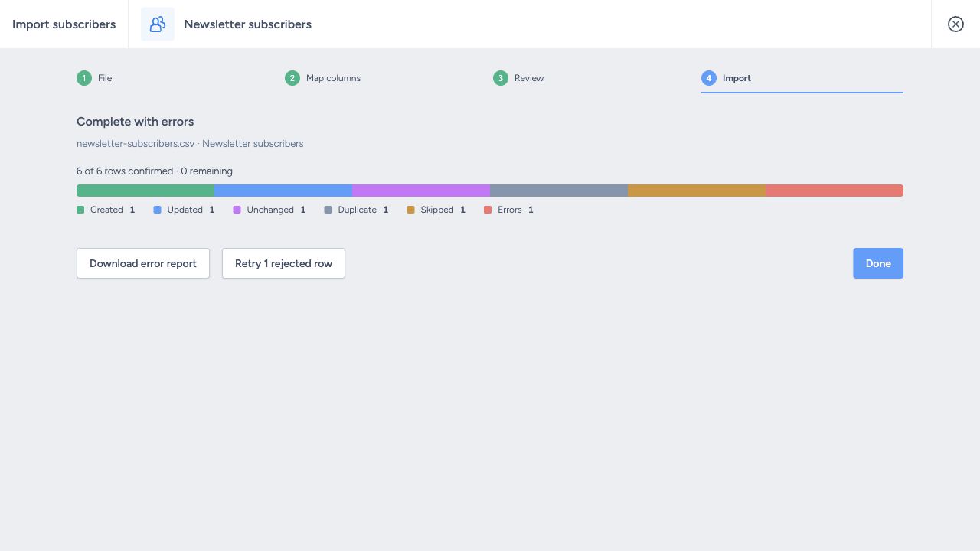Image resolution: width=980 pixels, height=551 pixels.
Task: Click the step 4 number badge
Action: coord(709,78)
